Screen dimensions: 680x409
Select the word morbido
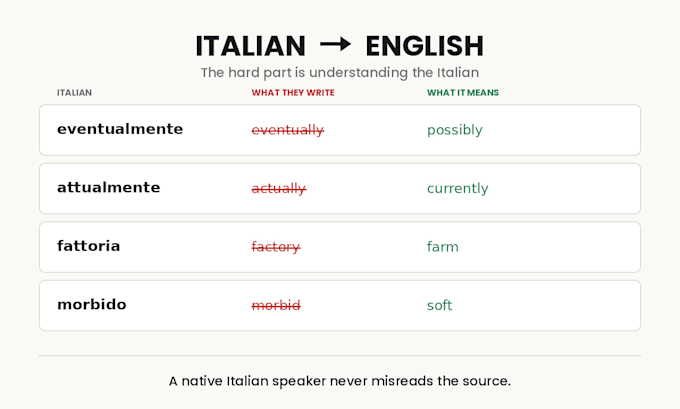pyautogui.click(x=92, y=304)
